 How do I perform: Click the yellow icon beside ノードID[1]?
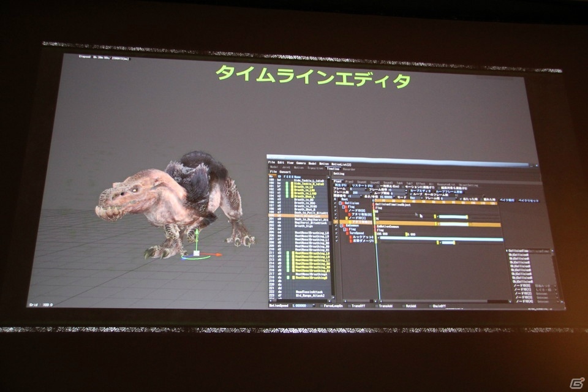click(x=347, y=218)
